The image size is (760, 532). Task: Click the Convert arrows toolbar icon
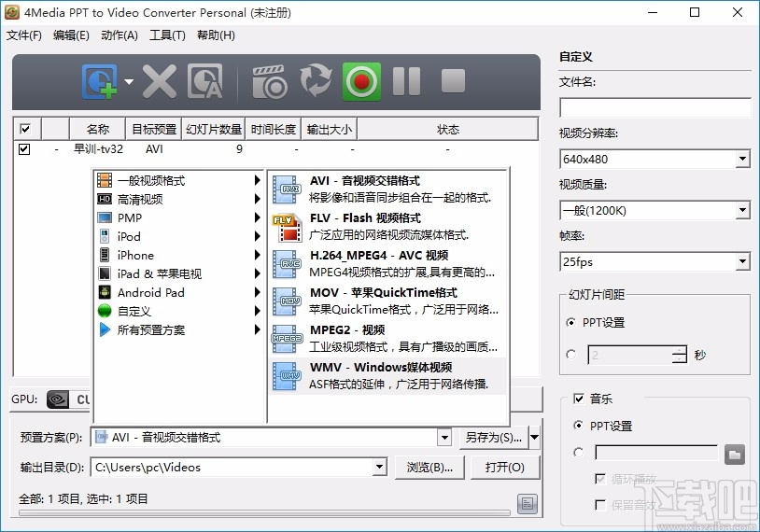316,80
